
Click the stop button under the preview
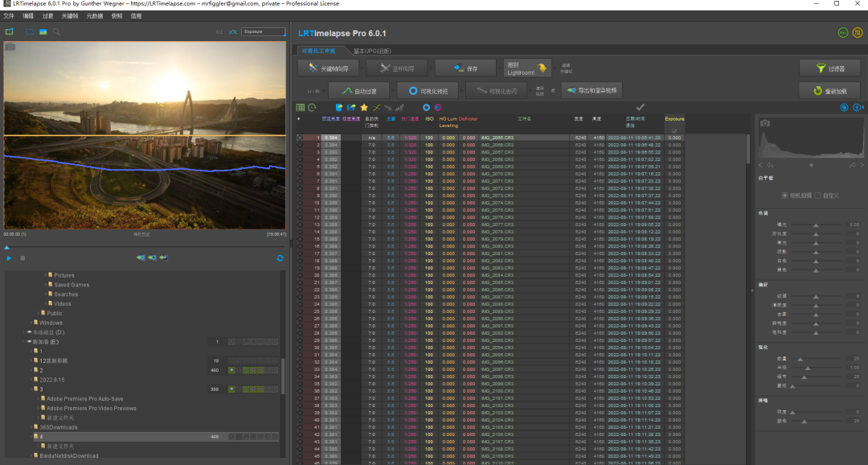click(23, 258)
